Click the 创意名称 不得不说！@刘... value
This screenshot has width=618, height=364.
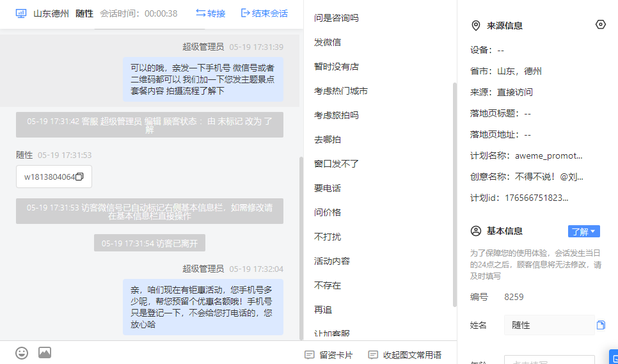(549, 177)
